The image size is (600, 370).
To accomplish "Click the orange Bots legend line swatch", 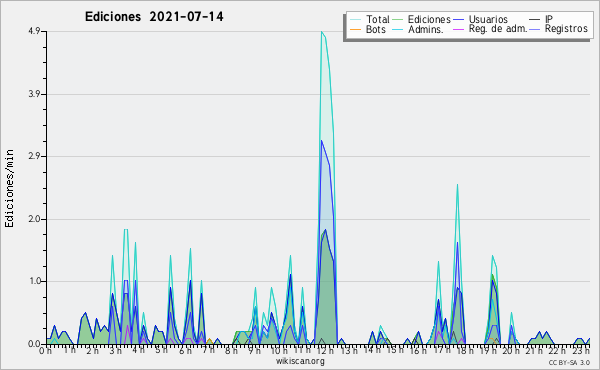I will tap(355, 29).
